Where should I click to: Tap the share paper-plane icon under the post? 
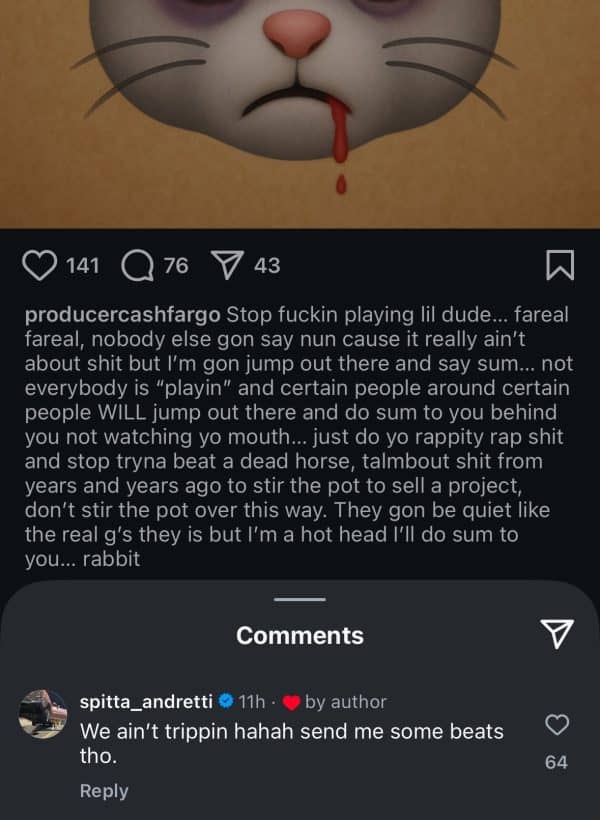(x=229, y=265)
